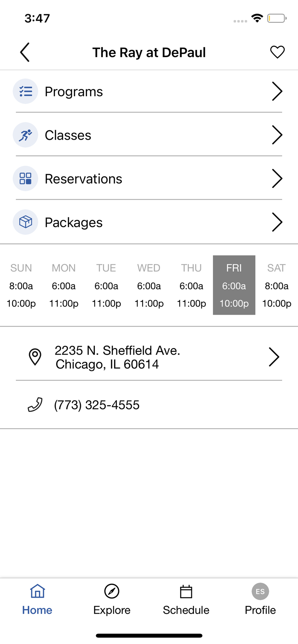The width and height of the screenshot is (298, 644).
Task: Call the (773) 325-4555 number
Action: coord(97,405)
